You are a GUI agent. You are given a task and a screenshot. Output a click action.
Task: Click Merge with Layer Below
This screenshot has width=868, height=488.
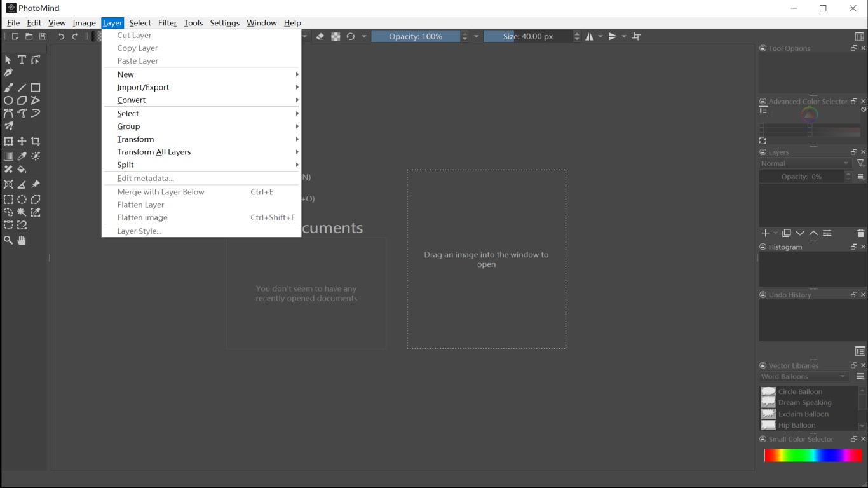(x=160, y=191)
